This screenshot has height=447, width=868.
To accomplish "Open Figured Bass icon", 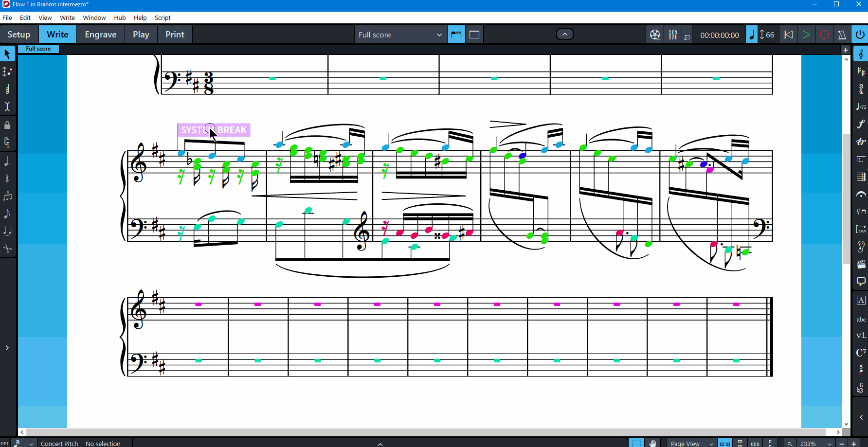I will tap(861, 388).
